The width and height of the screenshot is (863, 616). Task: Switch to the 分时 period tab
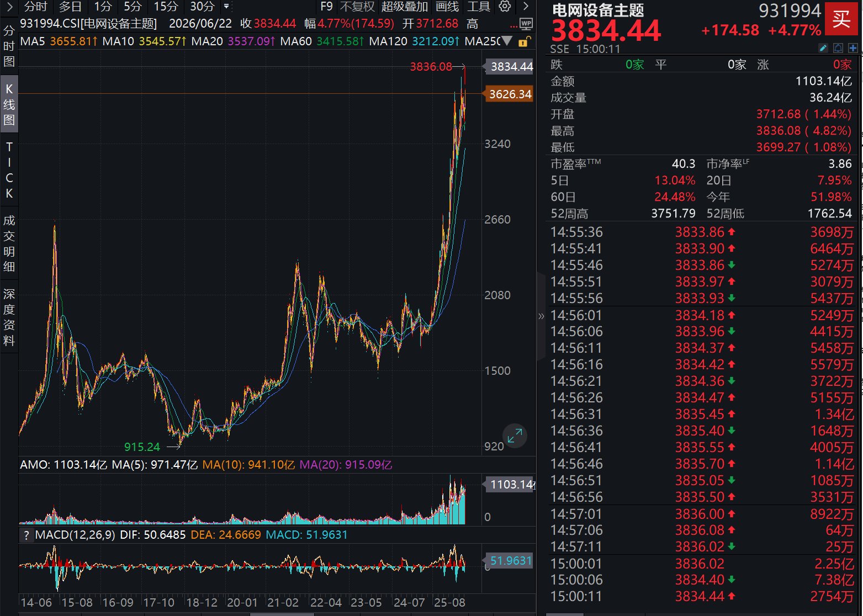(x=36, y=7)
